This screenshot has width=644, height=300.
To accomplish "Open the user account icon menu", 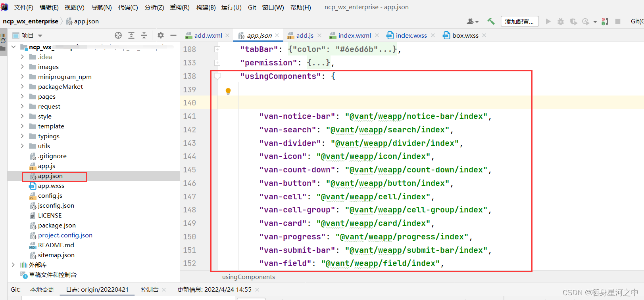I will pyautogui.click(x=473, y=21).
